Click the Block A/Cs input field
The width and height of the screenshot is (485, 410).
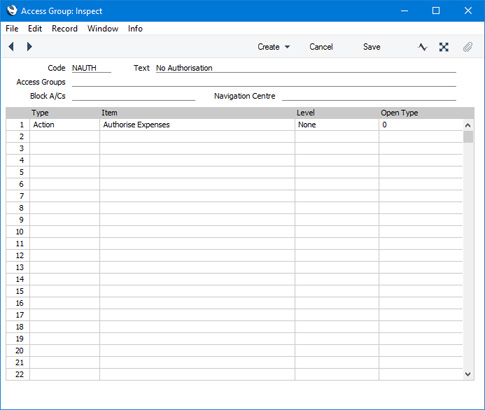[133, 96]
